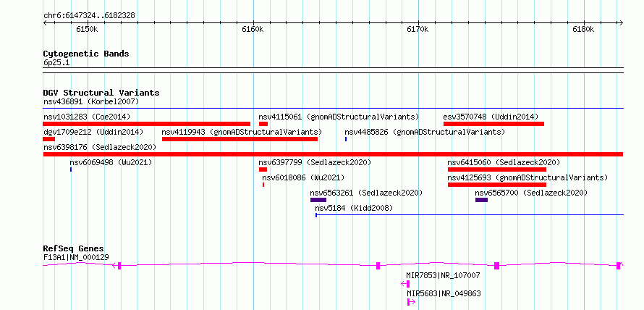Click the esv3570748 (Uddin2014) label
The height and width of the screenshot is (310, 644).
[491, 117]
